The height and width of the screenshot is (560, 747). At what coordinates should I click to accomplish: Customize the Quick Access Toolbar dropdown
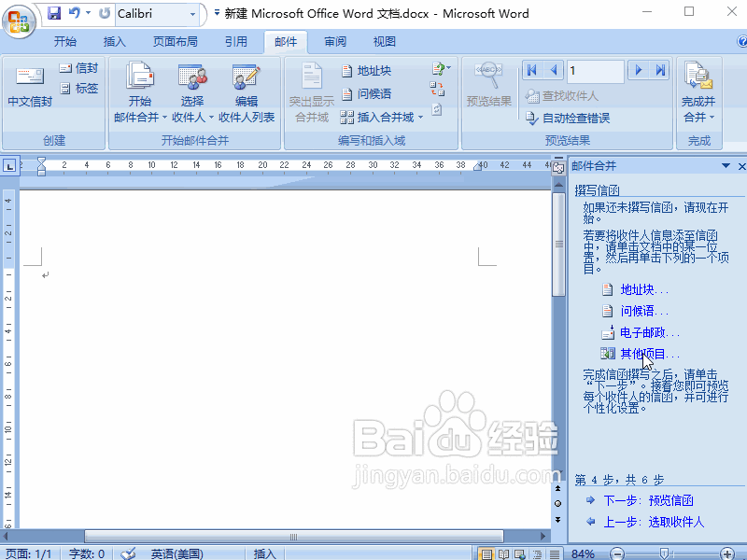pos(217,13)
